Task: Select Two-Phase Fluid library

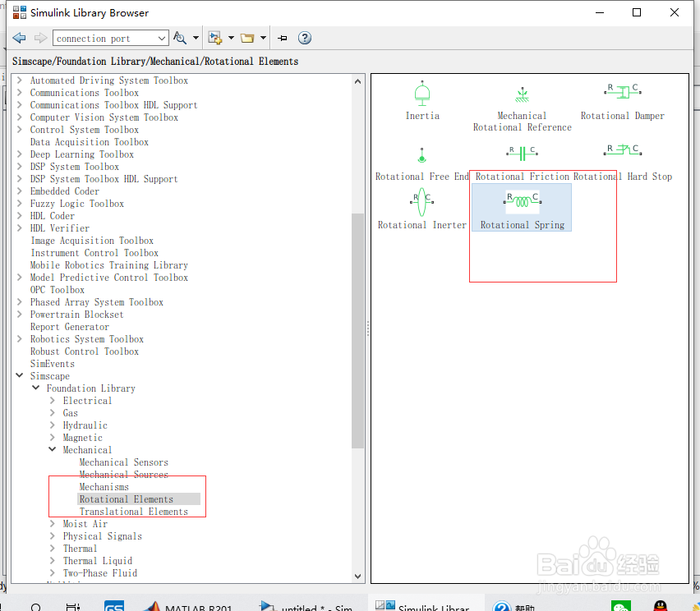Action: point(100,573)
